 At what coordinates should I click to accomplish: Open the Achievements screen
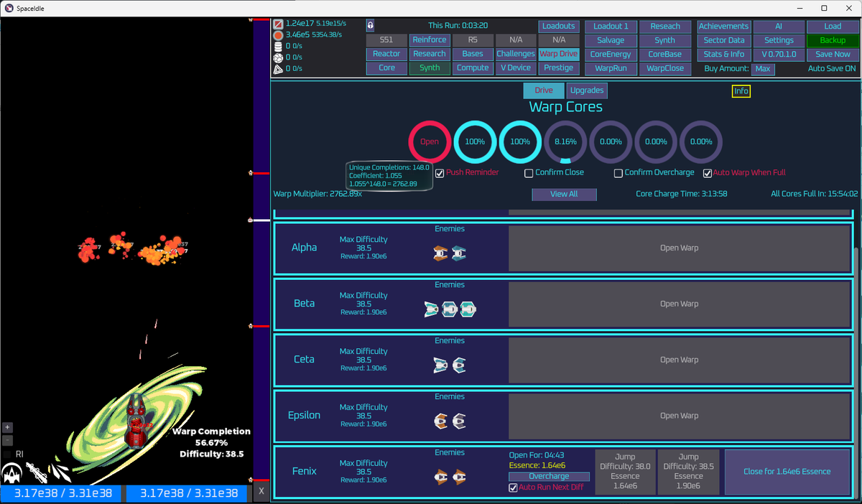(724, 26)
